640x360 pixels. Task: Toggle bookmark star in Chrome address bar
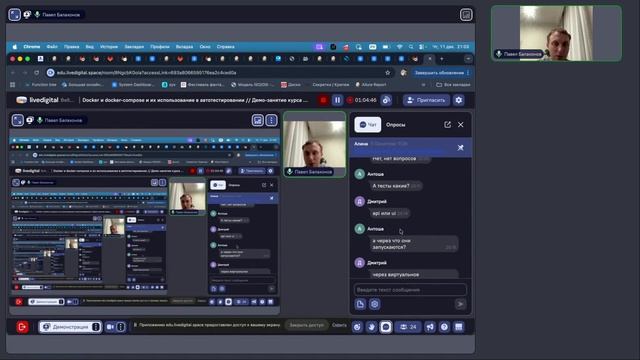pyautogui.click(x=387, y=73)
